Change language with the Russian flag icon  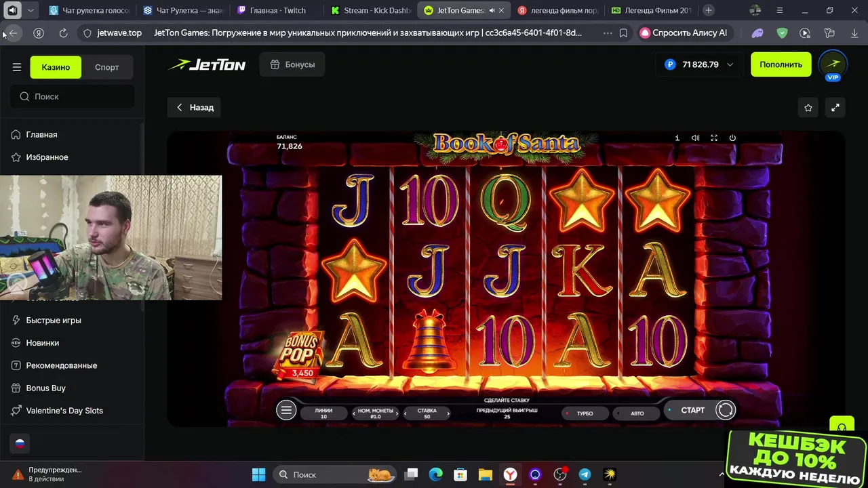(x=20, y=443)
